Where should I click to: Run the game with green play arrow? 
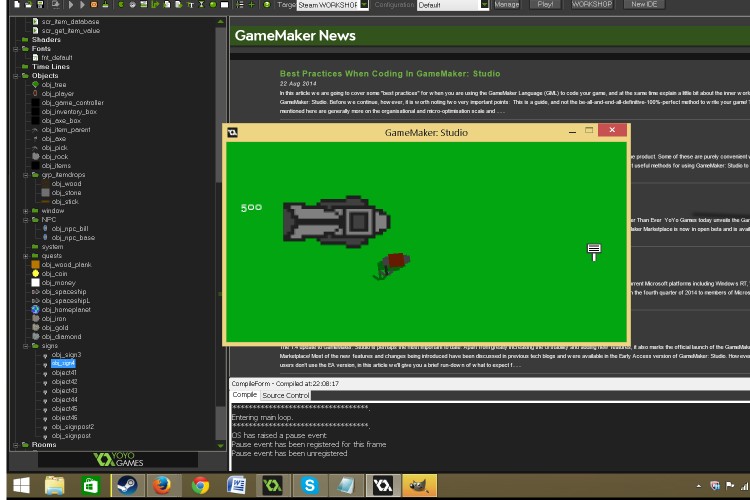tap(71, 4)
